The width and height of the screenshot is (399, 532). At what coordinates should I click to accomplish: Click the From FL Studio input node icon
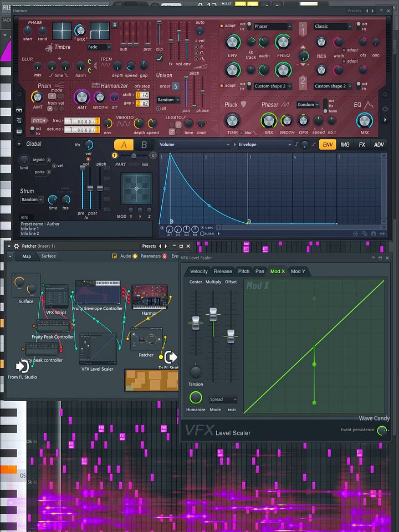pyautogui.click(x=22, y=367)
